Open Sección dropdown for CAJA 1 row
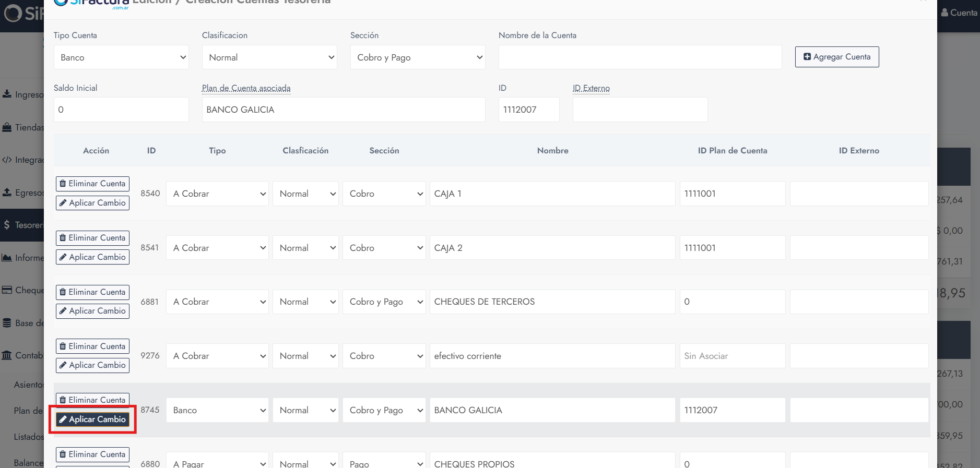This screenshot has width=980, height=468. (x=384, y=194)
